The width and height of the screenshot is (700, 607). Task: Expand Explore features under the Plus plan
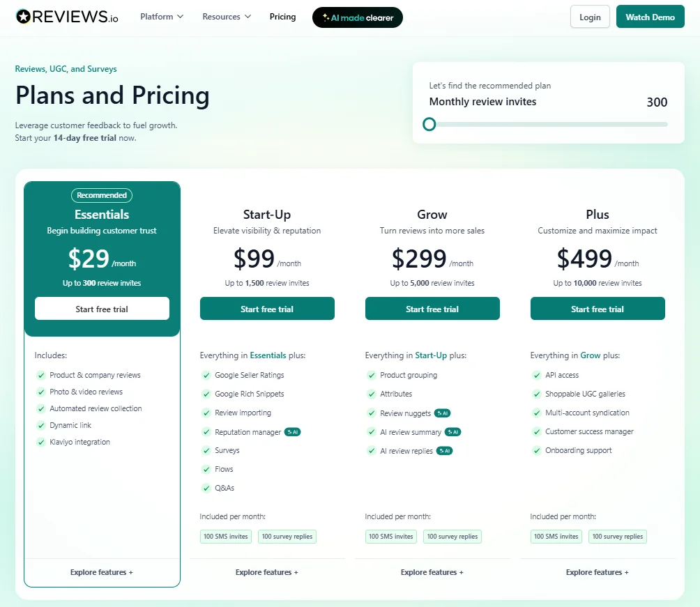point(597,572)
